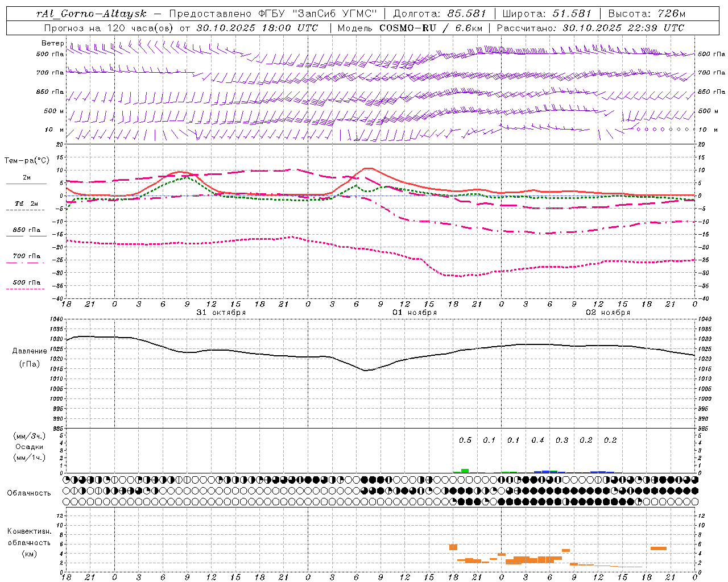Click the 850 гПа temperature legend entry

pos(26,230)
